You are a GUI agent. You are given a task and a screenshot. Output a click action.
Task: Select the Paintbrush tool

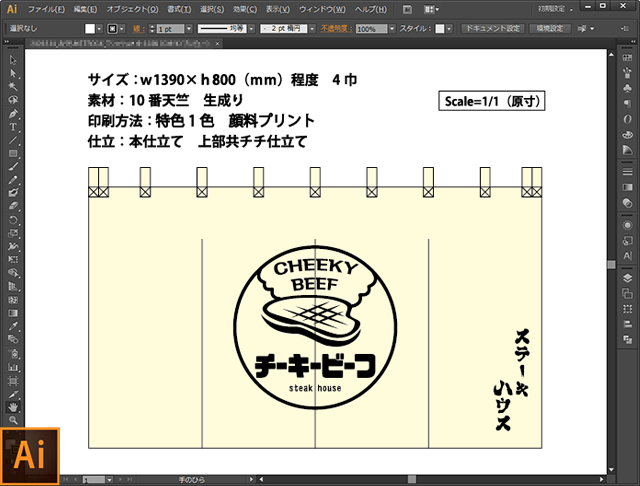coord(13,166)
